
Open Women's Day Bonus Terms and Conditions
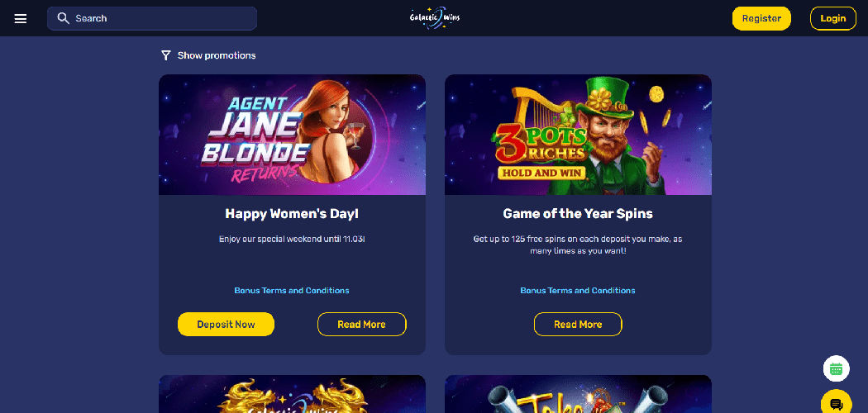pos(292,290)
